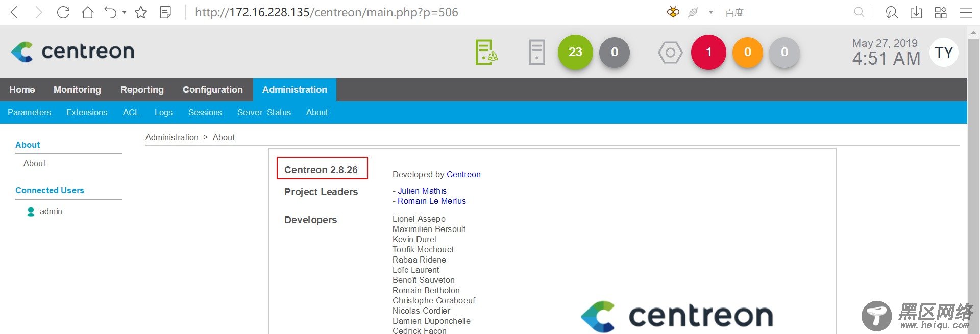Click the light grey 0 unknown counter

(785, 52)
